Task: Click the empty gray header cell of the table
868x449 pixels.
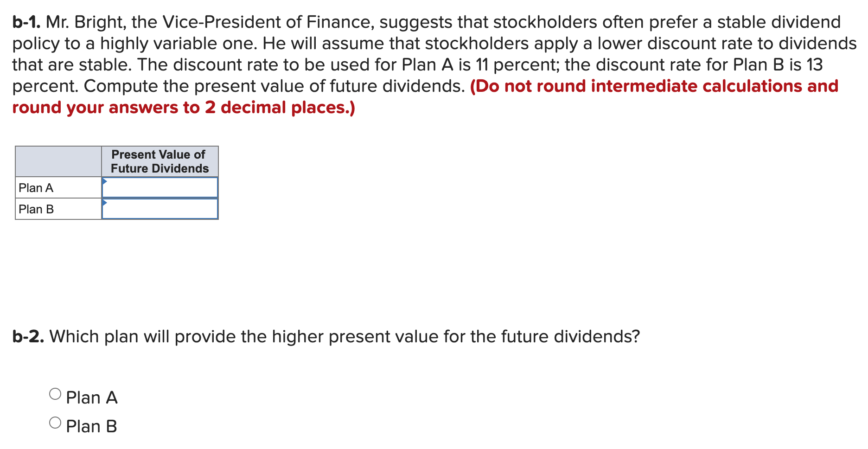Action: coord(57,161)
